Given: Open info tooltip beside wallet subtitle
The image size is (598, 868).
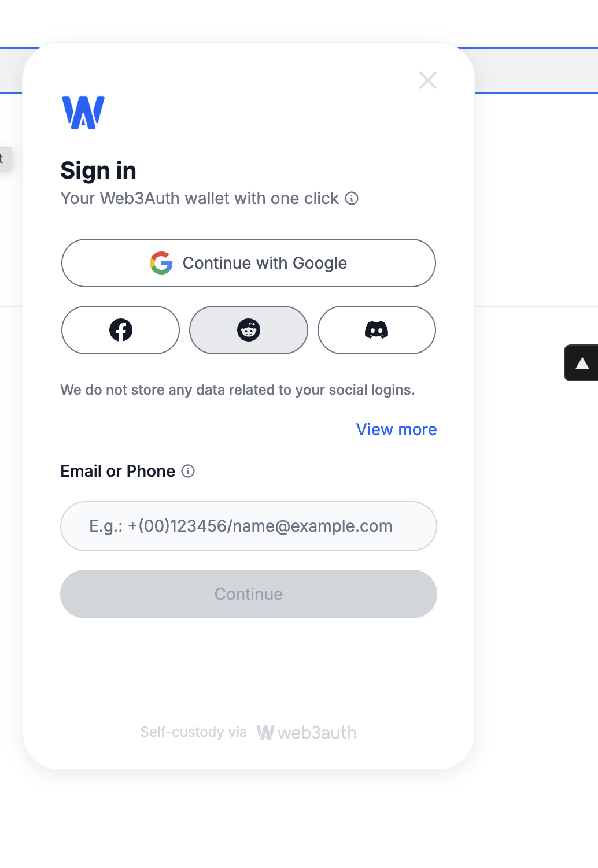Looking at the screenshot, I should 352,198.
